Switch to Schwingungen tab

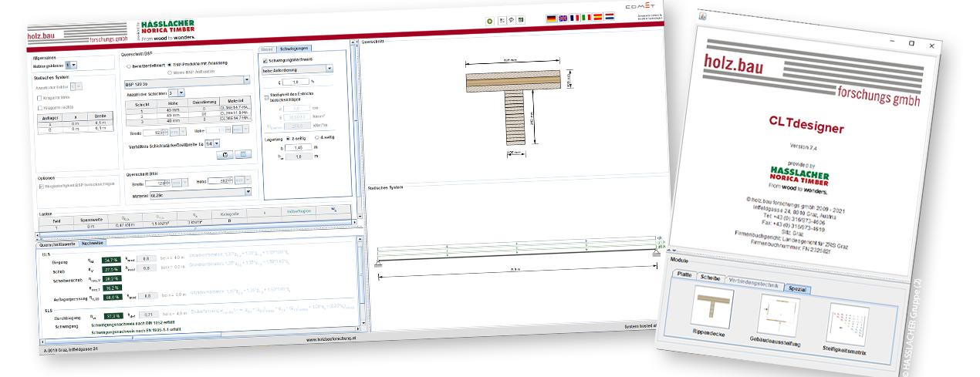pyautogui.click(x=294, y=48)
